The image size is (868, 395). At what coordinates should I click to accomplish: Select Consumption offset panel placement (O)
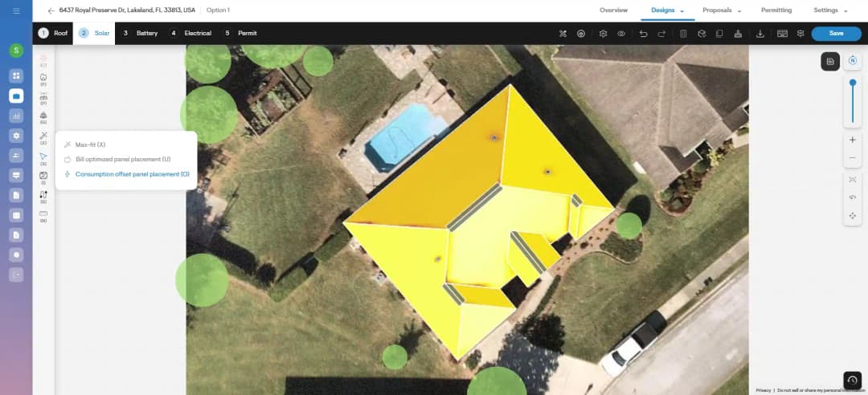pyautogui.click(x=132, y=174)
